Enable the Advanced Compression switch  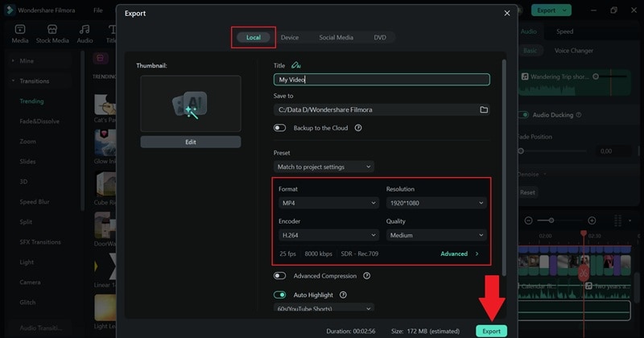pos(279,276)
